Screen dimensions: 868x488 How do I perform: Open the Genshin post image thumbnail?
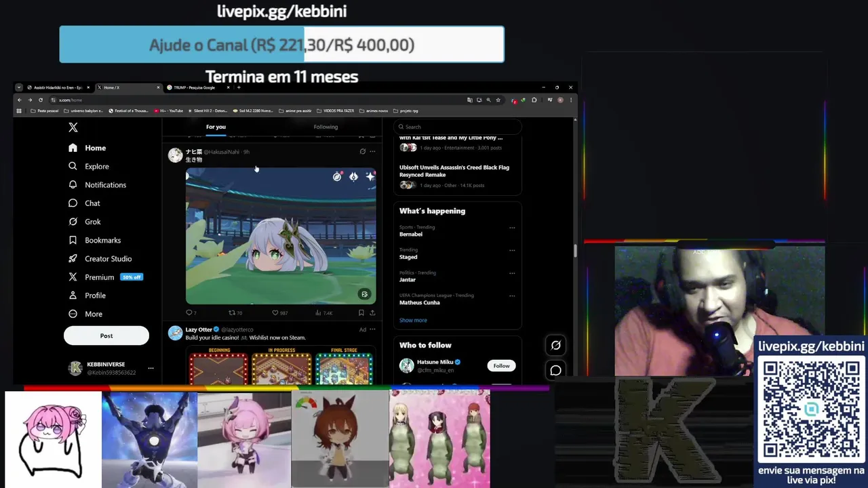281,236
